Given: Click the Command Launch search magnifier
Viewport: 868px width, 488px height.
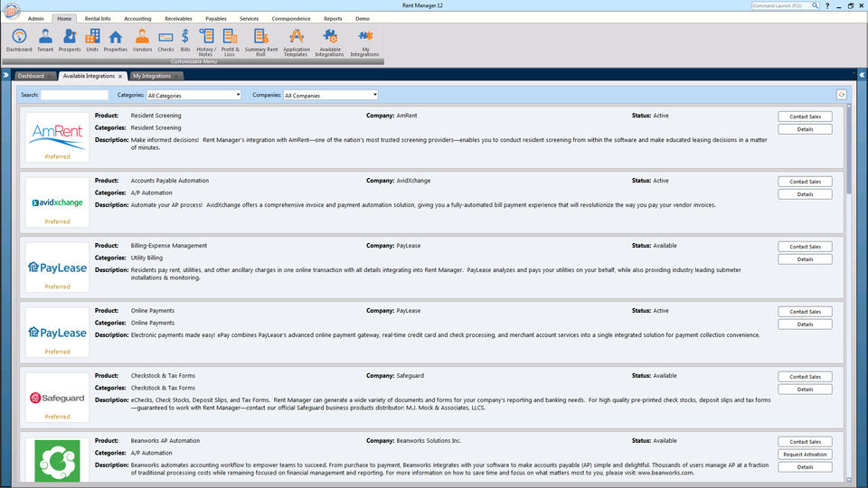Looking at the screenshot, I should click(815, 5).
